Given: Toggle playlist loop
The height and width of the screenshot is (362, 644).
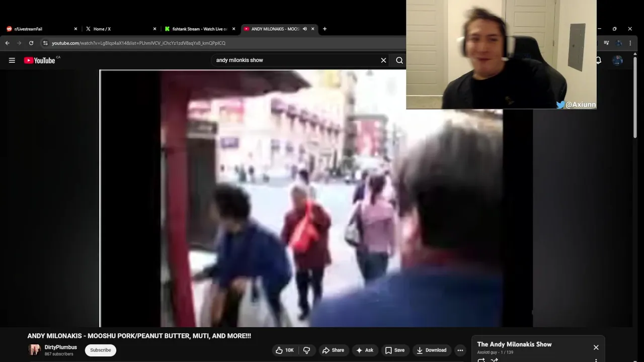Looking at the screenshot, I should (x=481, y=360).
